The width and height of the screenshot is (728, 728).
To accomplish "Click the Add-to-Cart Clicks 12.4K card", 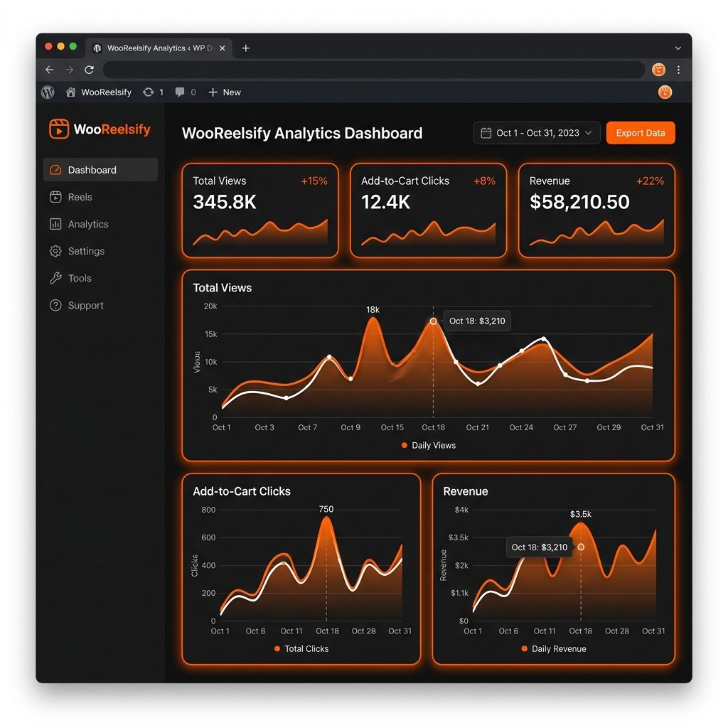I will coord(428,210).
